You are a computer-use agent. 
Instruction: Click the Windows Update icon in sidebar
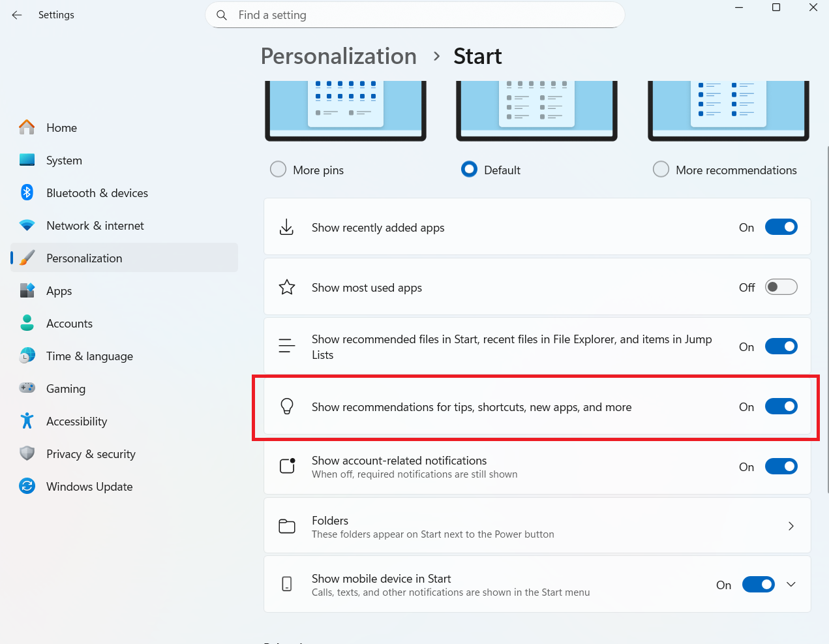(27, 486)
